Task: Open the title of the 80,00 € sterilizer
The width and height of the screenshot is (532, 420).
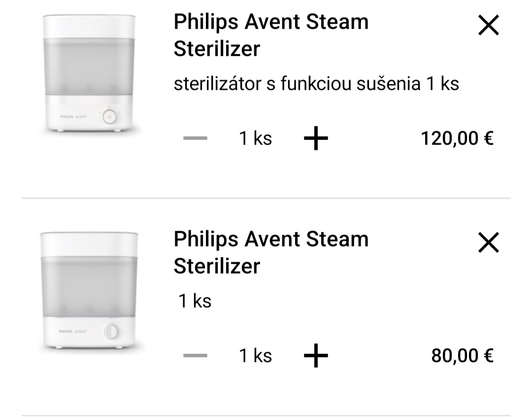Action: coord(271,252)
